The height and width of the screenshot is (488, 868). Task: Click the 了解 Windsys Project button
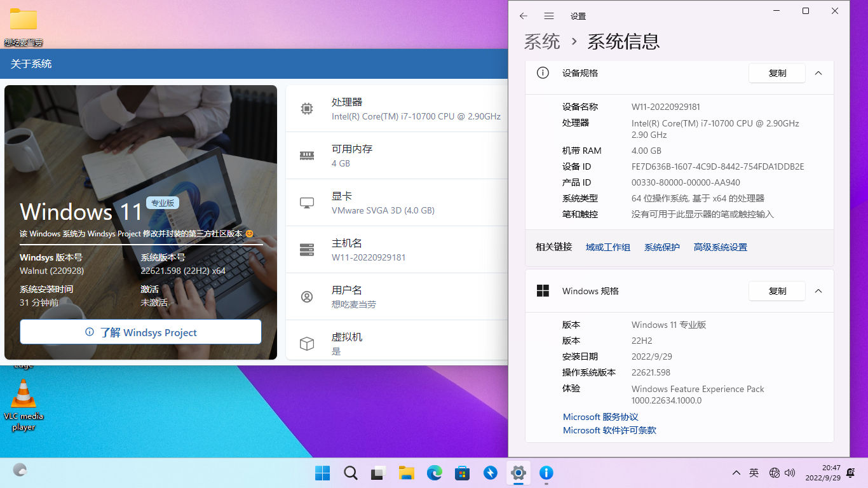coord(140,332)
